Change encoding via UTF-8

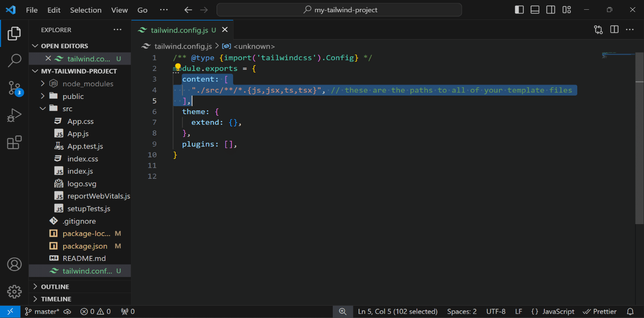coord(496,312)
